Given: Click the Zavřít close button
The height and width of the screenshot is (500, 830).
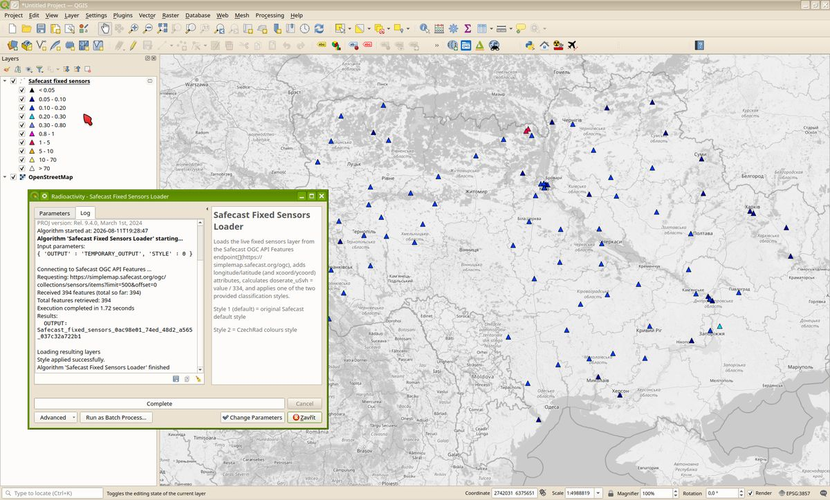Looking at the screenshot, I should (x=304, y=417).
